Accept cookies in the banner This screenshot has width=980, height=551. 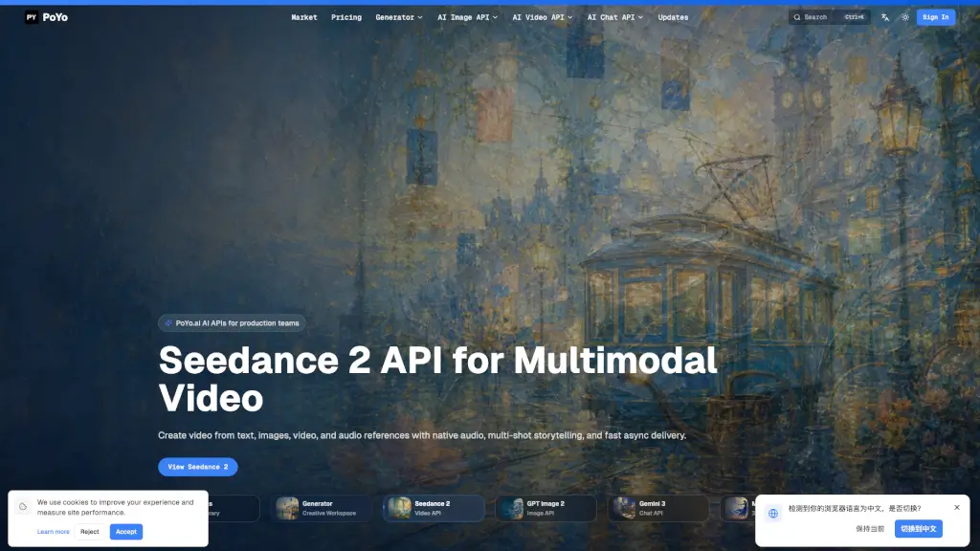point(126,532)
